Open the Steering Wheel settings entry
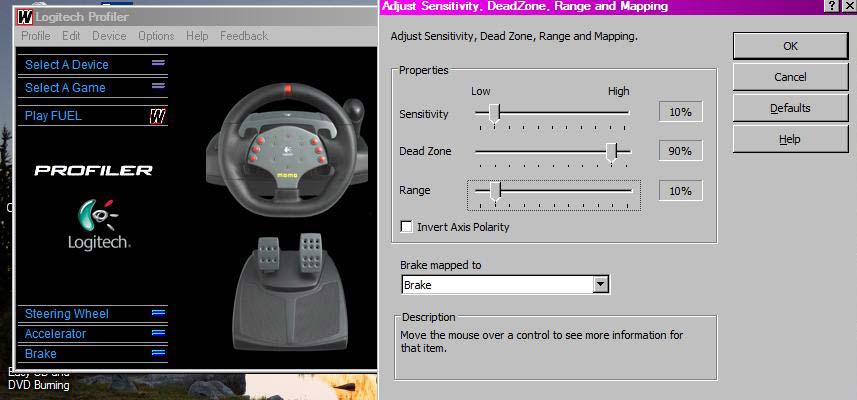 click(67, 314)
